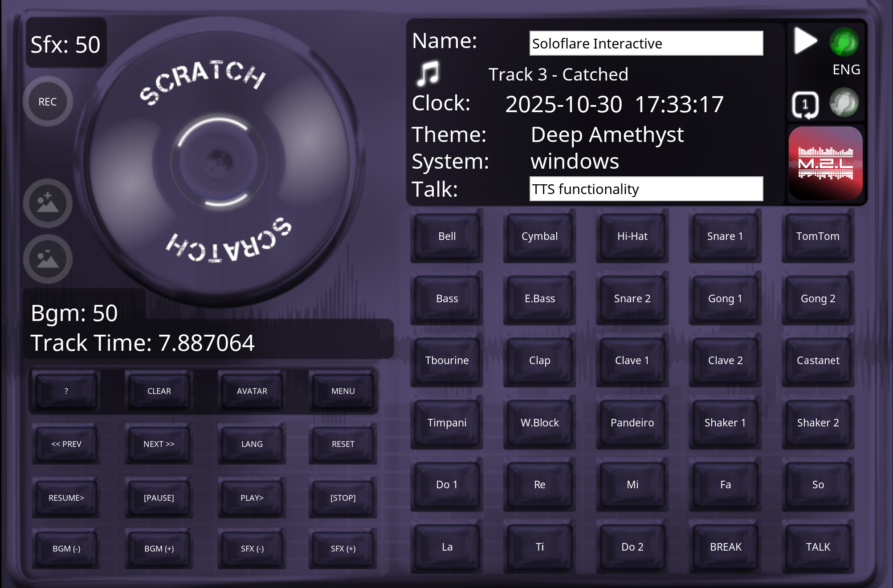Click the M.2.L logo thumbnail
The image size is (893, 588).
[825, 163]
